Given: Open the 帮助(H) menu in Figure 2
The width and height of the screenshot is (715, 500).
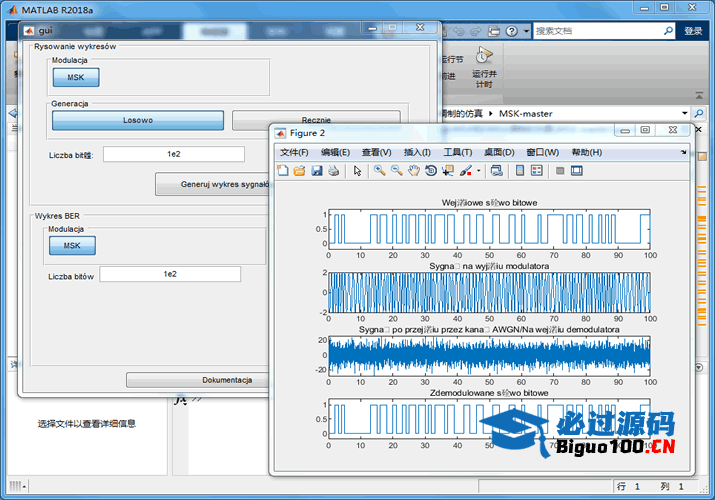Looking at the screenshot, I should point(586,152).
